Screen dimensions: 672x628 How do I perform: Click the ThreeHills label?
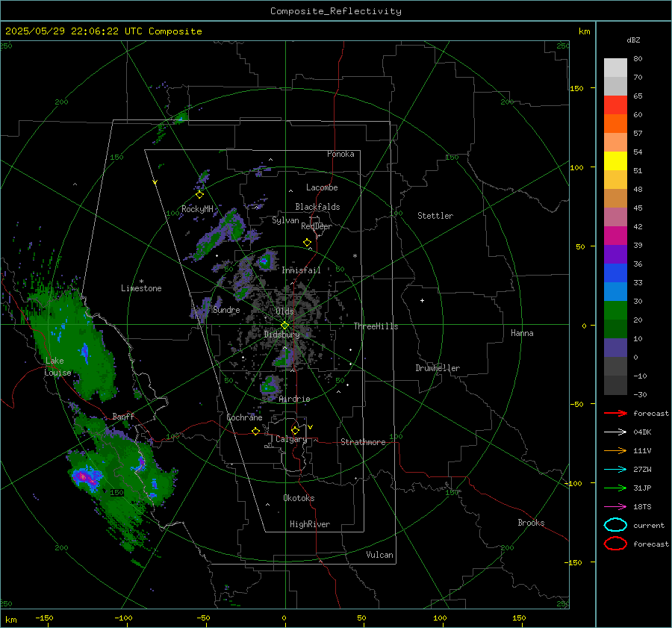point(376,326)
